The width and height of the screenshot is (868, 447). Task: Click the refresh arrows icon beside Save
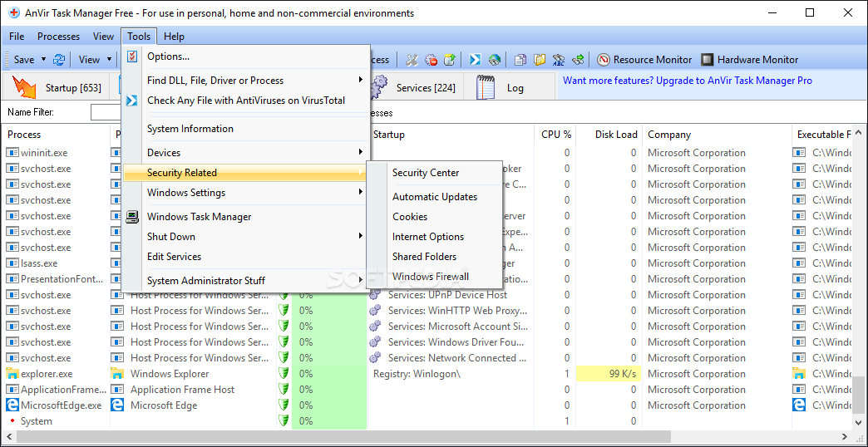[59, 60]
